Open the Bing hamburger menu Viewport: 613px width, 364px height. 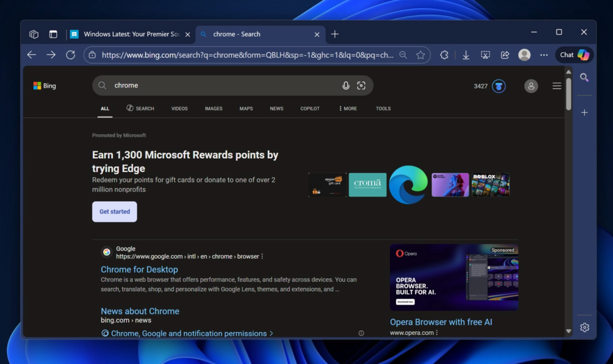[x=557, y=86]
